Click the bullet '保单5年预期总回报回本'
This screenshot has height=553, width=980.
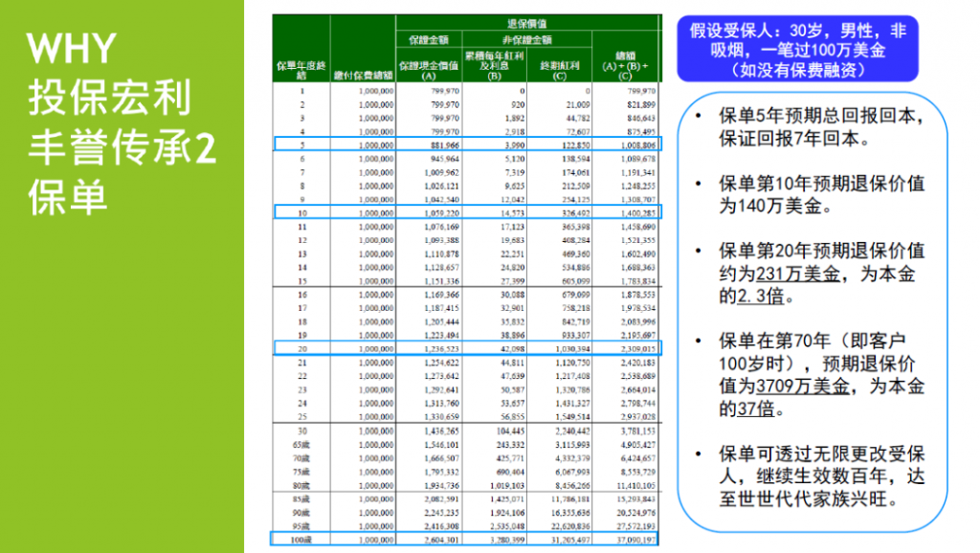click(821, 127)
